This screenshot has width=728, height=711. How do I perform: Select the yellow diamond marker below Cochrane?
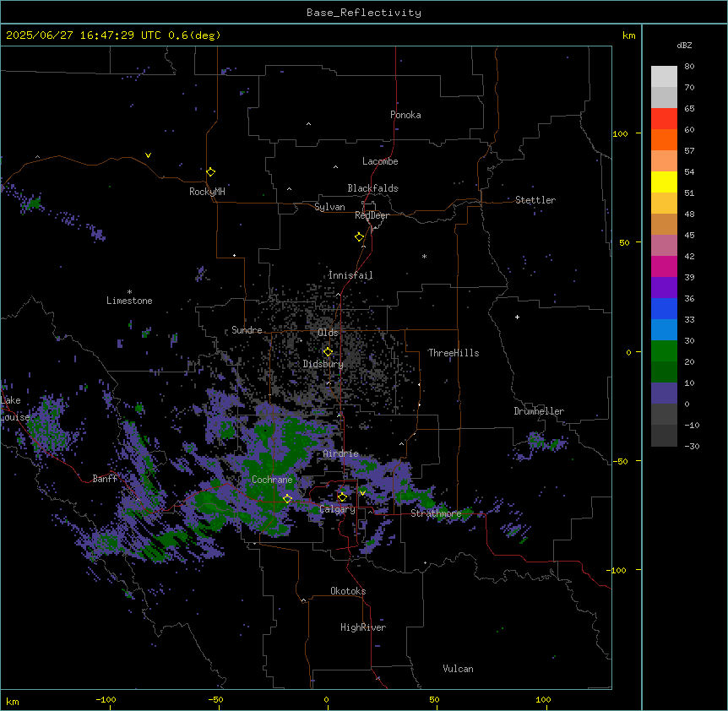[x=287, y=499]
